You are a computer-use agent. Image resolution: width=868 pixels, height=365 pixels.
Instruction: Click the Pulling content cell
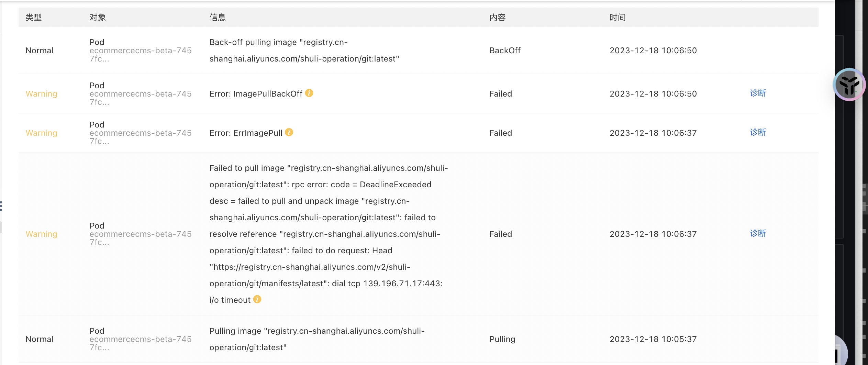click(502, 339)
